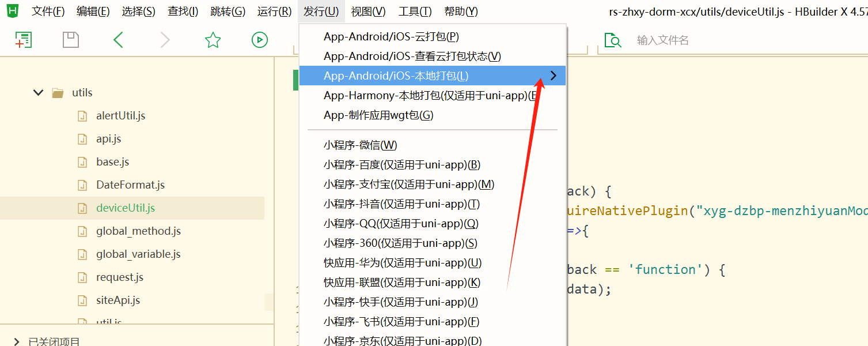Click the 发行(U) menu

321,12
